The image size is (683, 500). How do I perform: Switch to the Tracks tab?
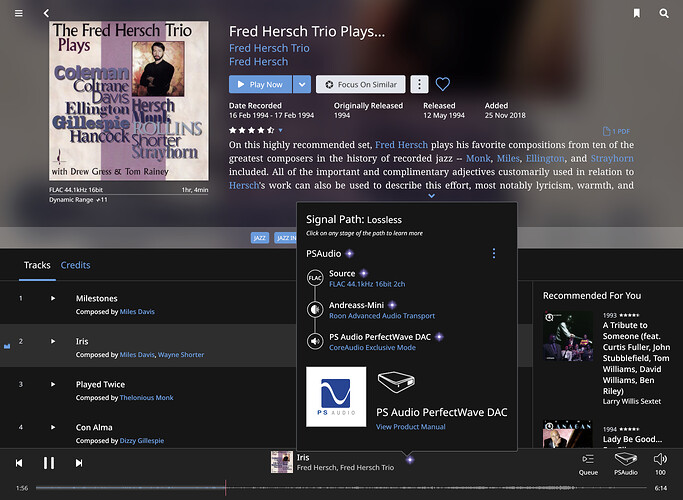(37, 265)
